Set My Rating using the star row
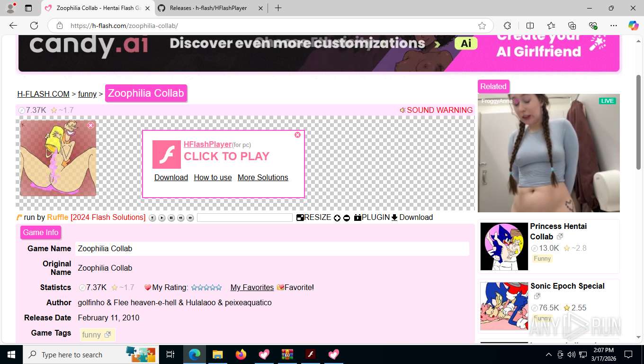Screen dimensions: 644x364 click(x=206, y=287)
